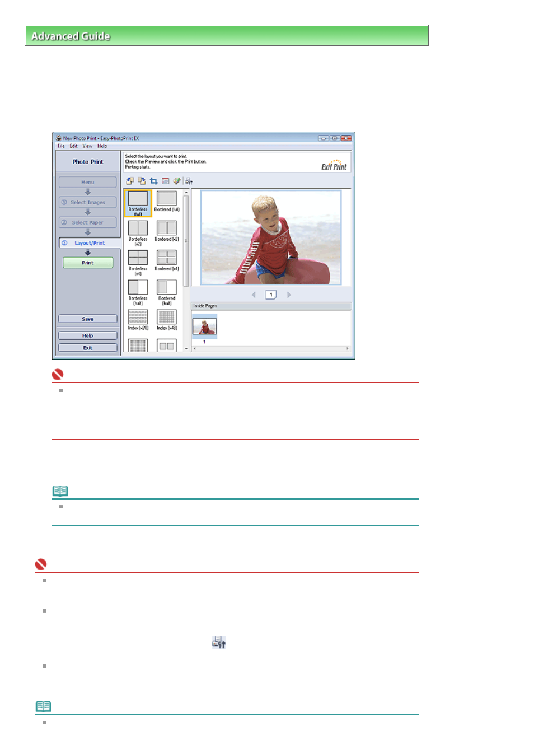Go to step 1 Select Images
Image resolution: width=534 pixels, height=756 pixels.
pyautogui.click(x=88, y=202)
